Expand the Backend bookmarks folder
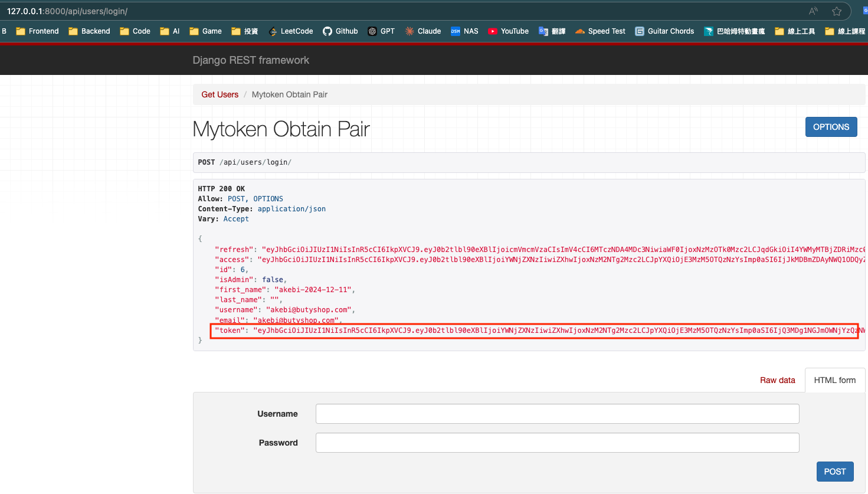The width and height of the screenshot is (868, 494). pos(89,31)
